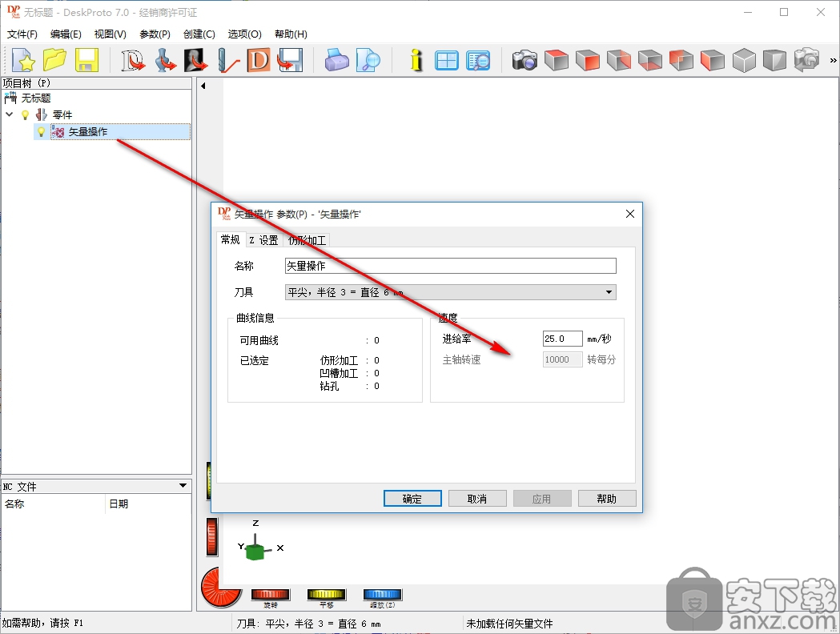The image size is (840, 634).
Task: Click the camera icon beside the red cubes
Action: [x=524, y=60]
